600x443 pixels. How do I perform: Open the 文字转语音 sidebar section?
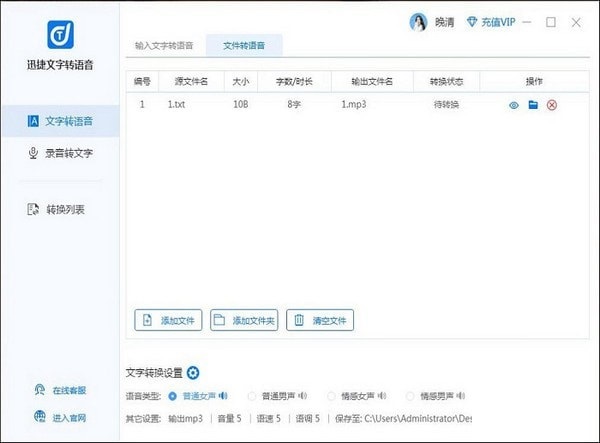pos(60,121)
